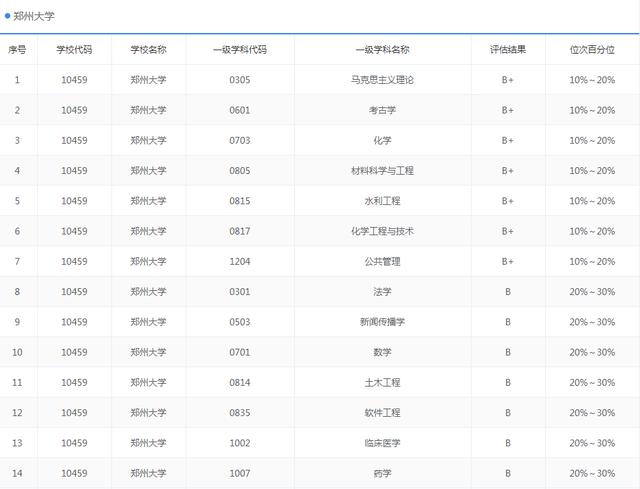Select the 新闻传播学 subject cell
This screenshot has width=640, height=489.
click(x=382, y=322)
